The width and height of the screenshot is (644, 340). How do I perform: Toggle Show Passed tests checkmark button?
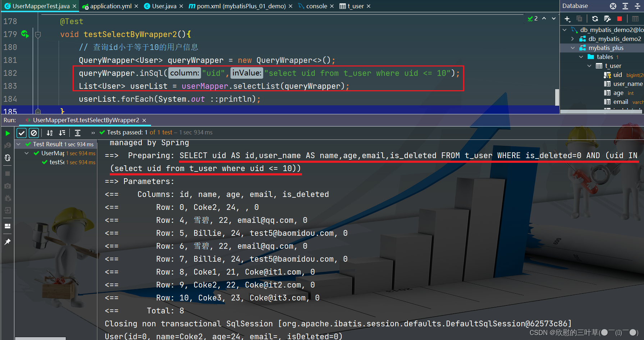click(22, 133)
